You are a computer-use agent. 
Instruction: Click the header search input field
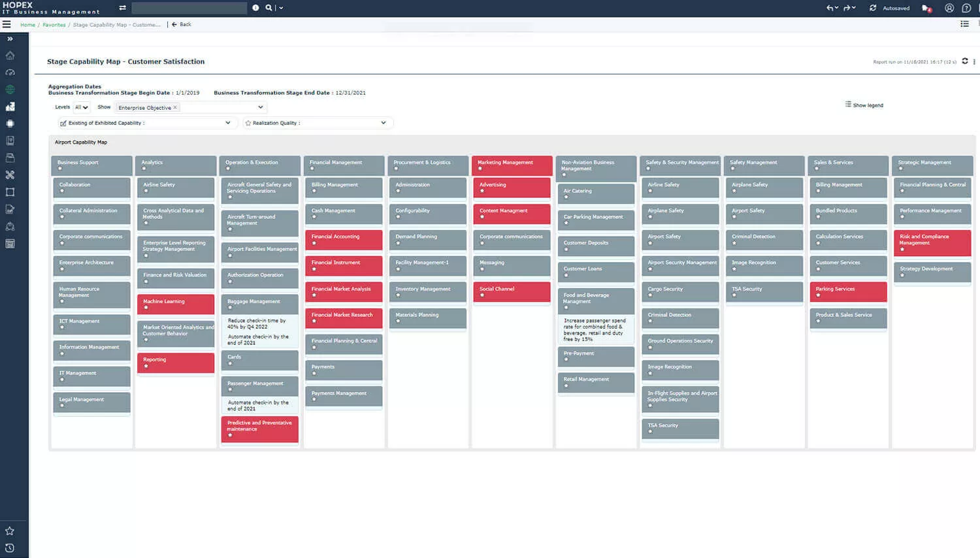(x=189, y=8)
